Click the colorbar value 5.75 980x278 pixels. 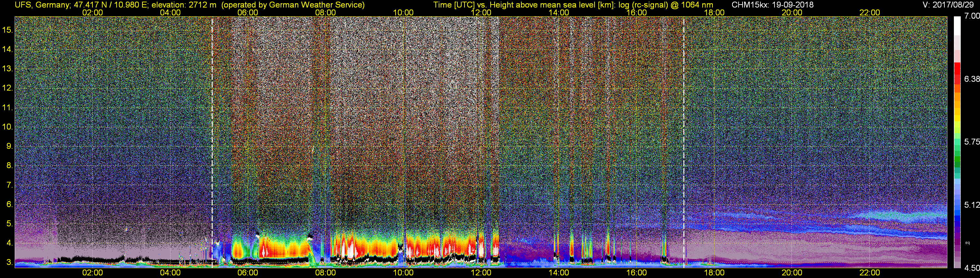972,142
